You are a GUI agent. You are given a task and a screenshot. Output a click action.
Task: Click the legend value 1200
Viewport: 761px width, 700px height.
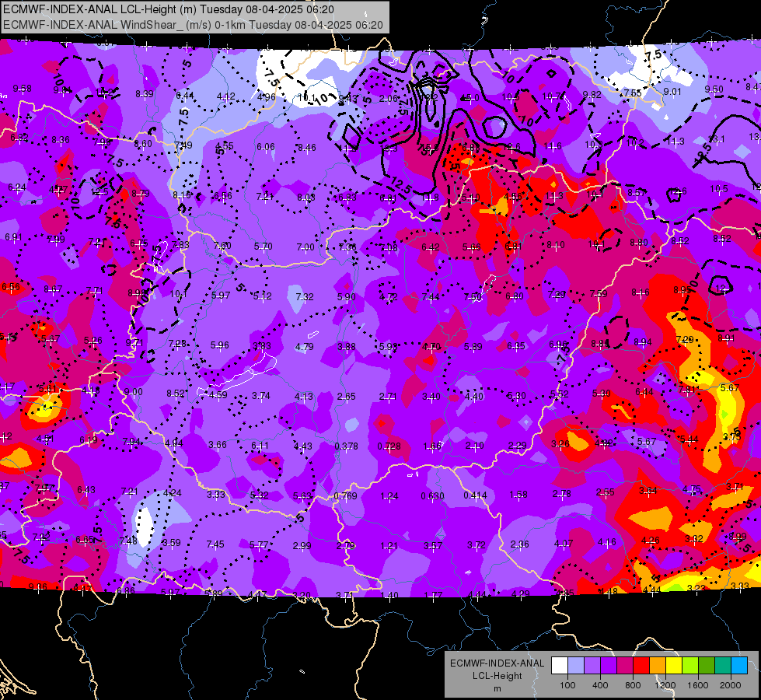[665, 685]
